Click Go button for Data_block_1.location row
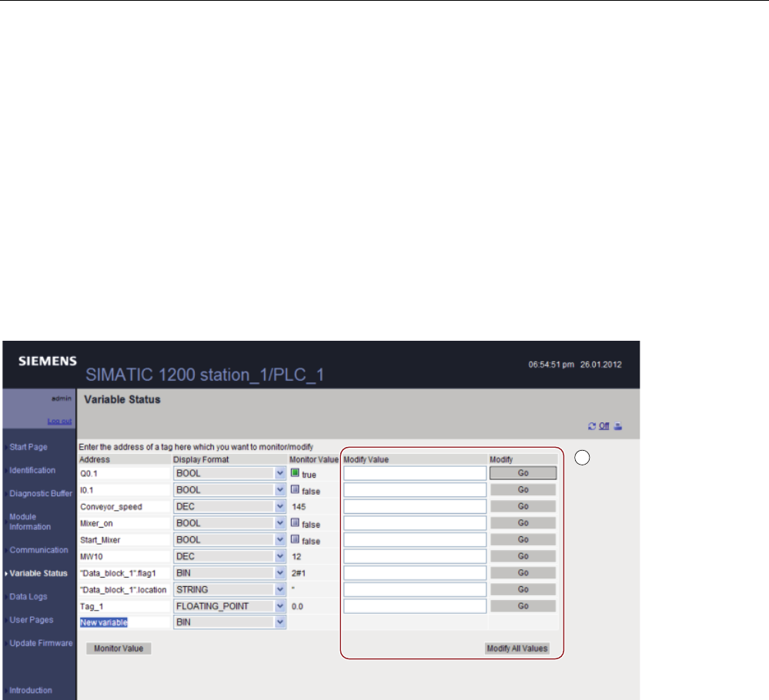The width and height of the screenshot is (769, 700). (x=523, y=590)
